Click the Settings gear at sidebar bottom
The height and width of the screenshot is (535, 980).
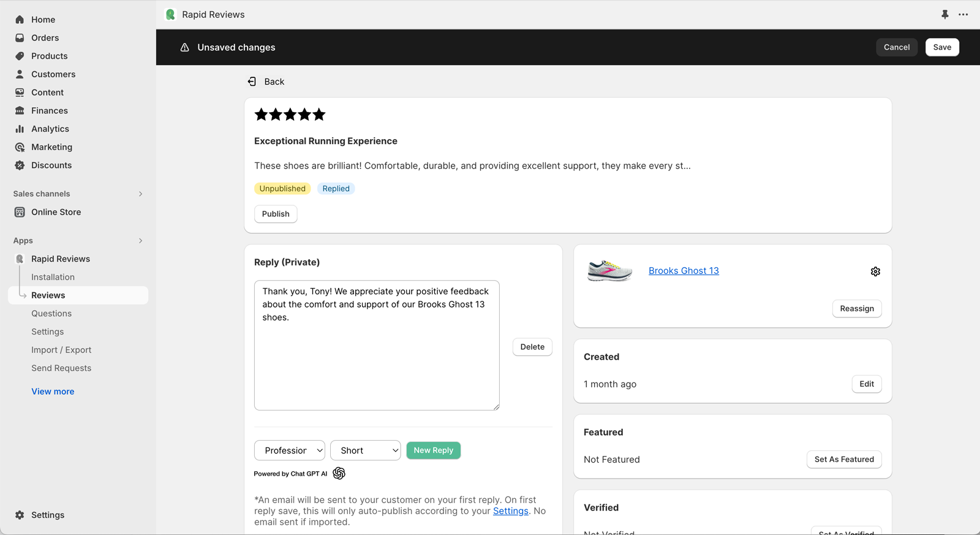pyautogui.click(x=20, y=515)
